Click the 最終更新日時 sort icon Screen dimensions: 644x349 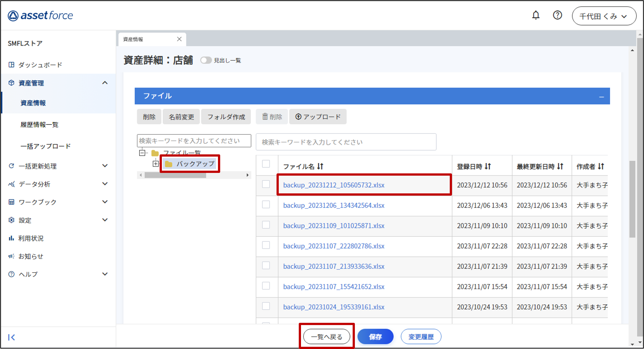560,166
